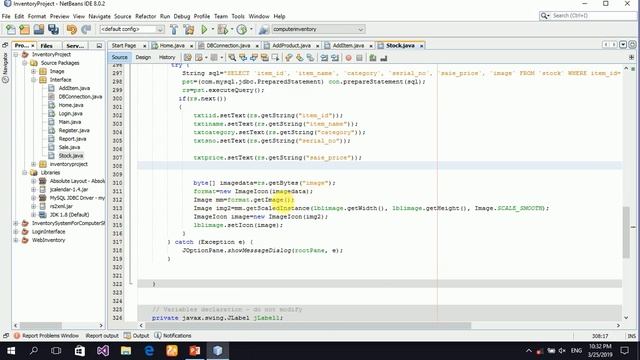This screenshot has height=360, width=640.
Task: Click the editor vertical scrollbar thumb
Action: coord(626,232)
